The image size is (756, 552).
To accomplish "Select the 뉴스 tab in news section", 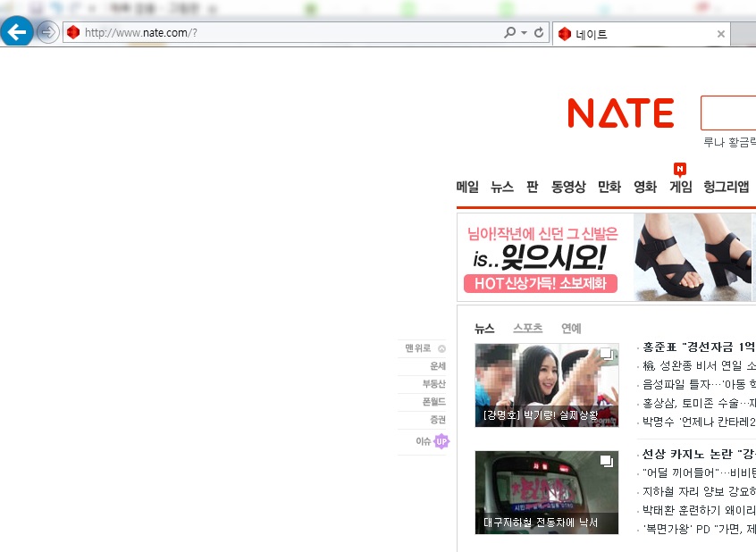I will point(484,329).
